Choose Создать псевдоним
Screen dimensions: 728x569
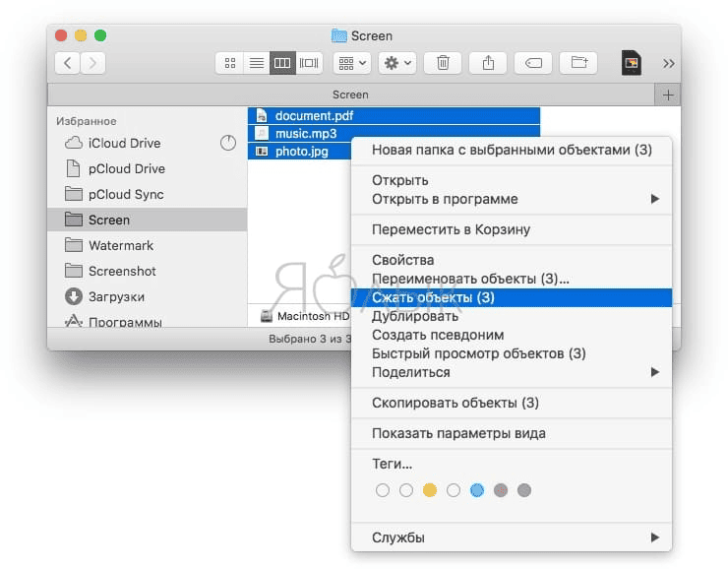[x=512, y=335]
